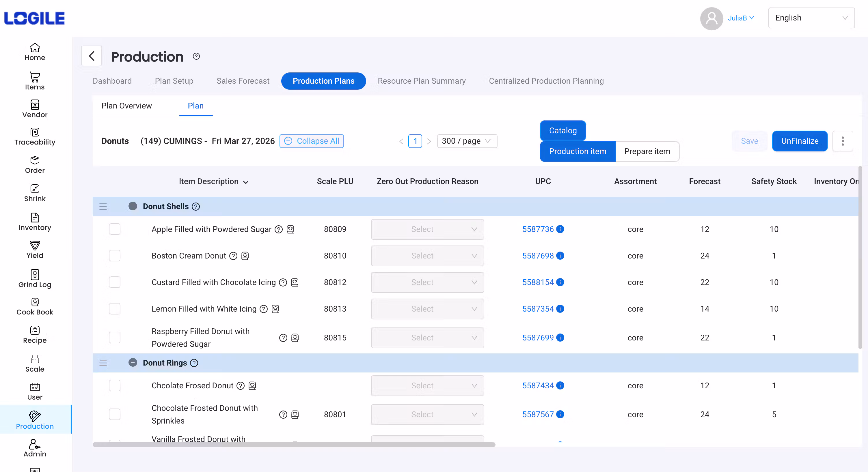Open the Items cart icon
The width and height of the screenshot is (868, 472).
click(35, 77)
